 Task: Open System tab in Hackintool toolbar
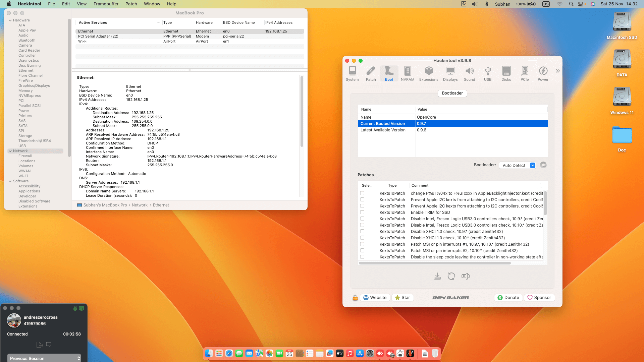352,73
